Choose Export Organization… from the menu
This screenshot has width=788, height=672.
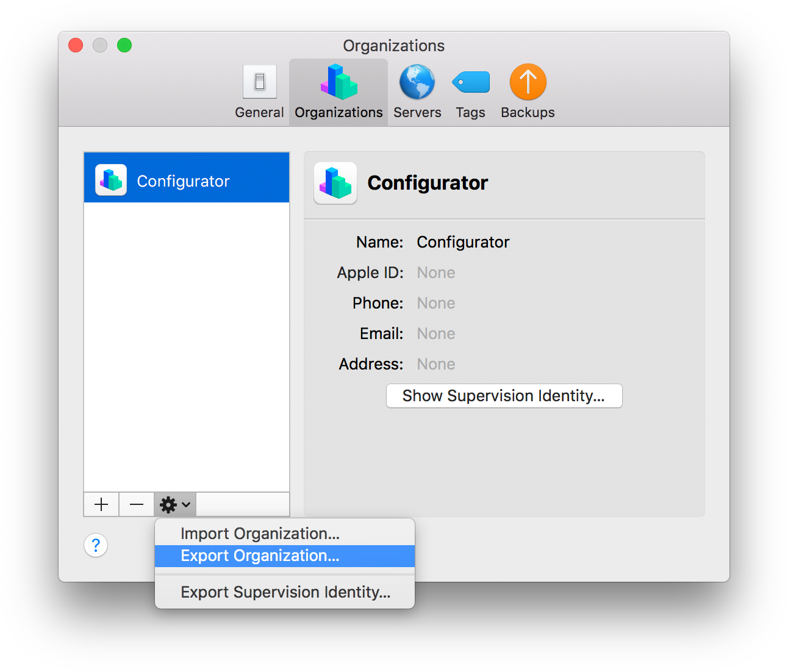coord(285,556)
